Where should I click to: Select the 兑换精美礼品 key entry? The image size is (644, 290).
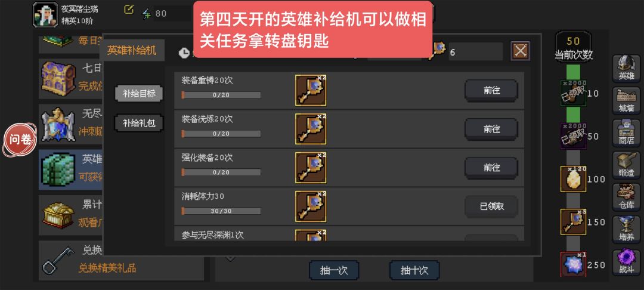click(122, 259)
